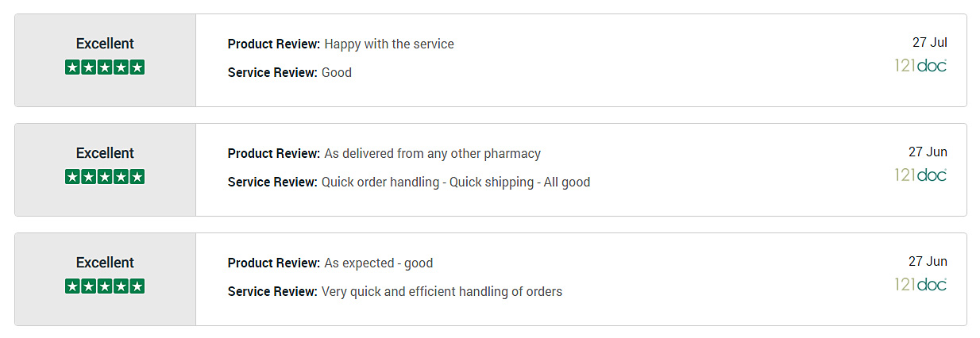Click the first star in the 27 Jul rating

pyautogui.click(x=73, y=67)
